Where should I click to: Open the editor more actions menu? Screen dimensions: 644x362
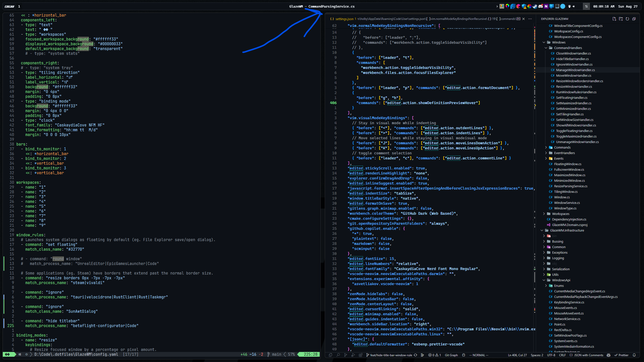click(530, 19)
